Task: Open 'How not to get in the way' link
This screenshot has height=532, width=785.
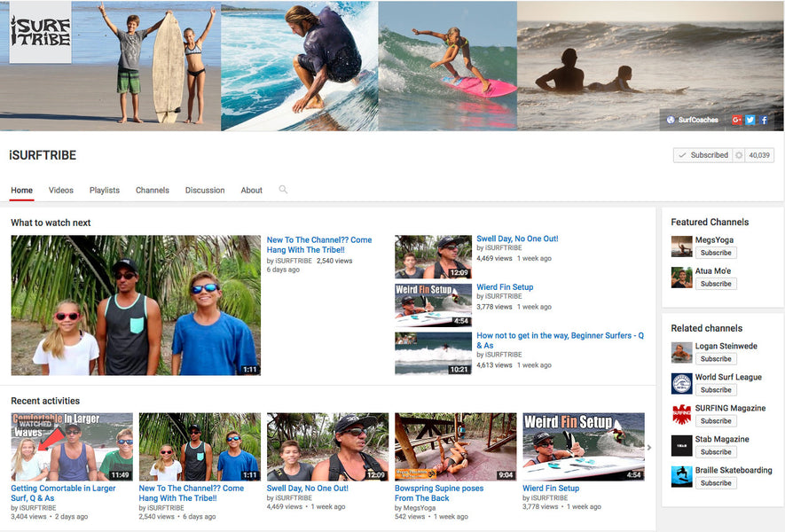Action: pos(561,340)
